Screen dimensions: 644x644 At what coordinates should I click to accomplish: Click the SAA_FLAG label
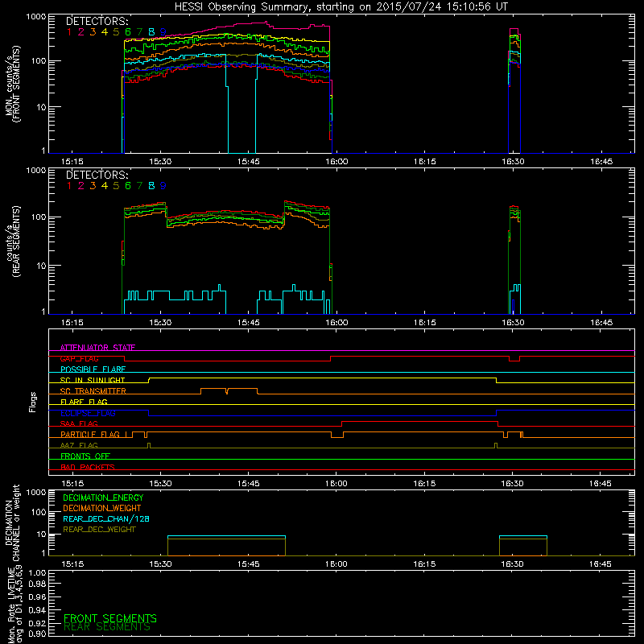[79, 423]
